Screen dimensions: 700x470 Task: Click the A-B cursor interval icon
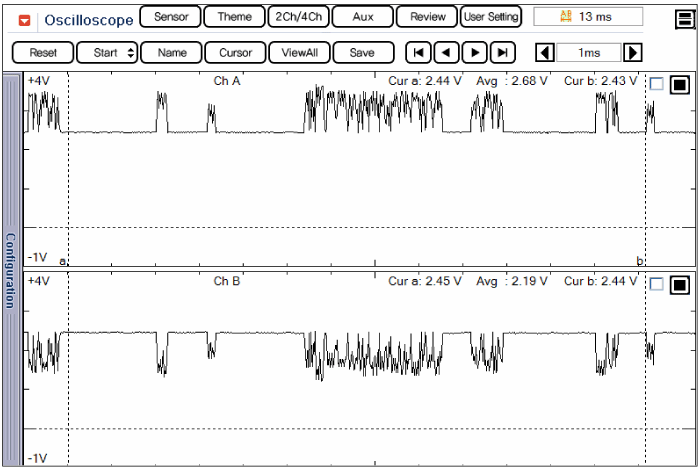pos(566,17)
